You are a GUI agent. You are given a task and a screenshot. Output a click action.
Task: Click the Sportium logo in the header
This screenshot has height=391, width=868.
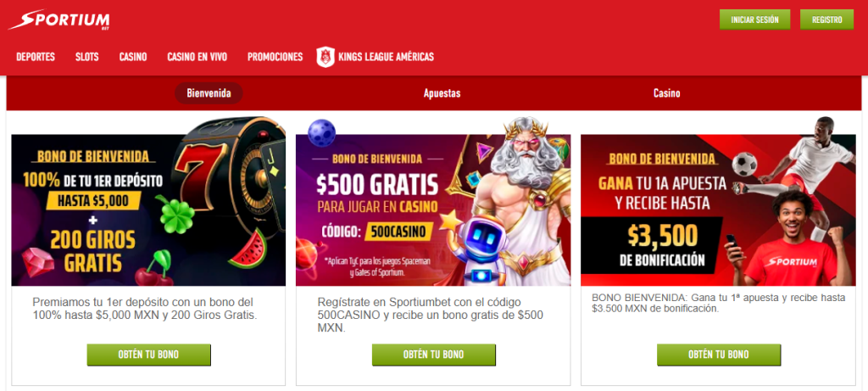(58, 20)
